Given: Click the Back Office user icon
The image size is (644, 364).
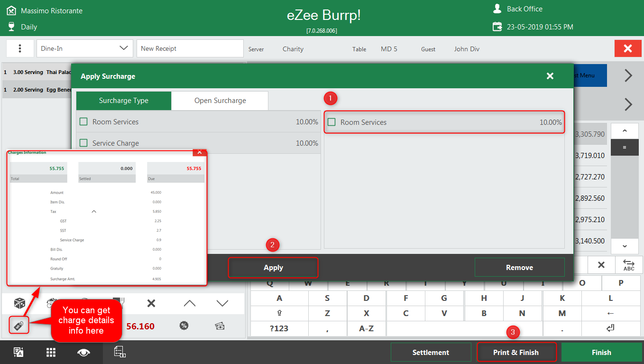Looking at the screenshot, I should tap(497, 9).
